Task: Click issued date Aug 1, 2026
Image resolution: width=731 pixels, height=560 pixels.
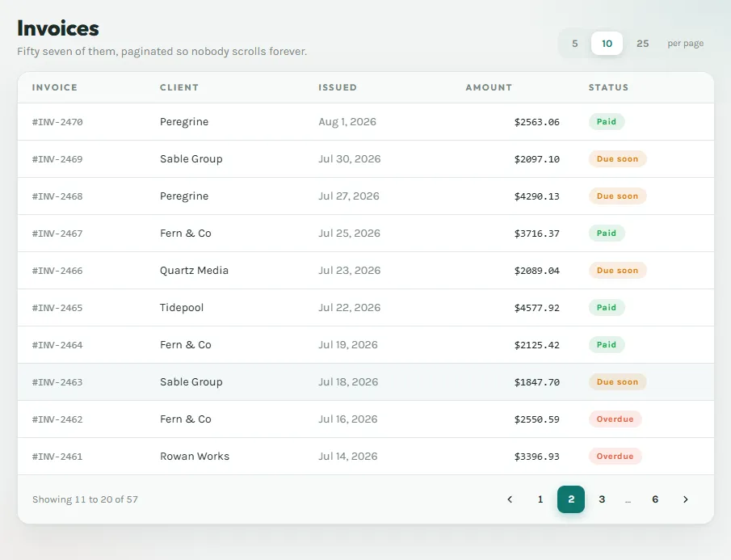Action: coord(347,122)
